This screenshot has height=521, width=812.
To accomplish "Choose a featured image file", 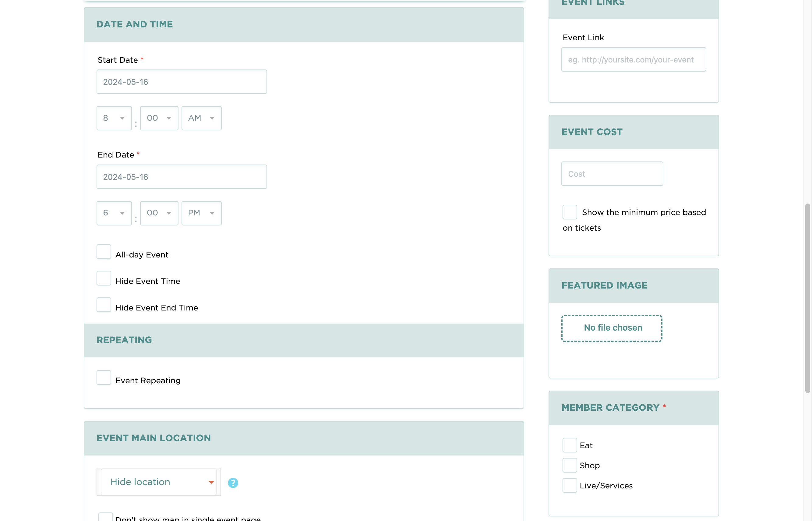I will (x=612, y=328).
